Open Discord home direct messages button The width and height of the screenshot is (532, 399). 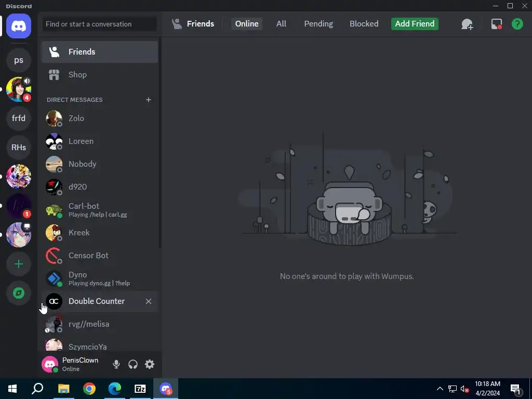click(x=19, y=26)
